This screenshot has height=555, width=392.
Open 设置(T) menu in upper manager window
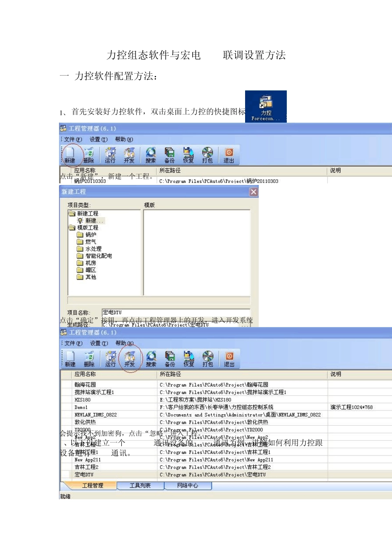(99, 140)
